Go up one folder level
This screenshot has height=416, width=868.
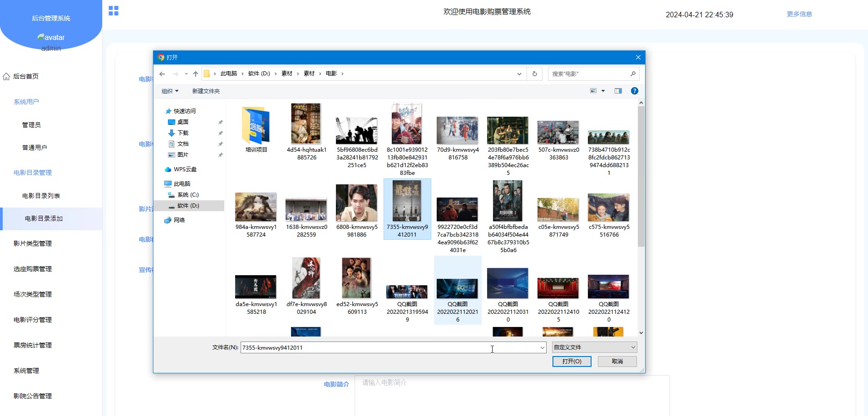point(196,74)
